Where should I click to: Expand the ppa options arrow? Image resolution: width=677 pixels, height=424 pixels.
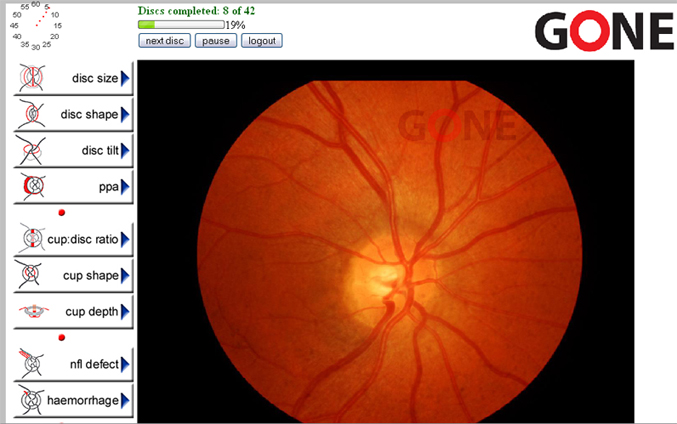125,187
